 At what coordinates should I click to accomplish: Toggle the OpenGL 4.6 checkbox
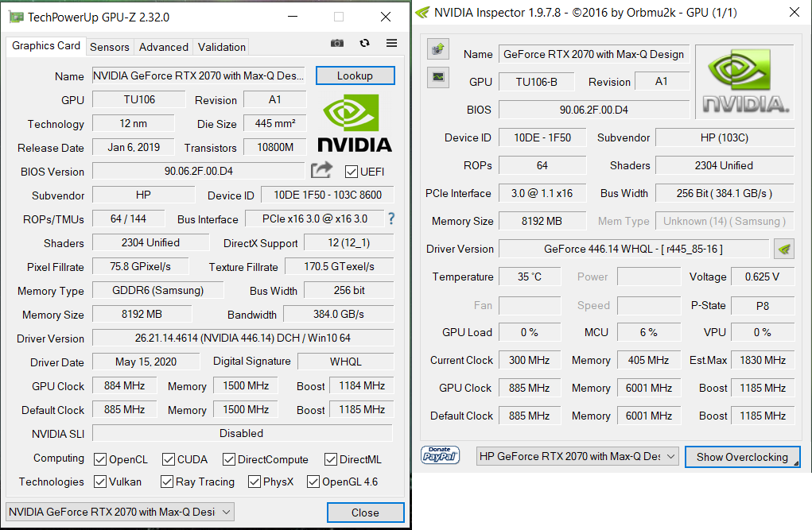(x=313, y=482)
